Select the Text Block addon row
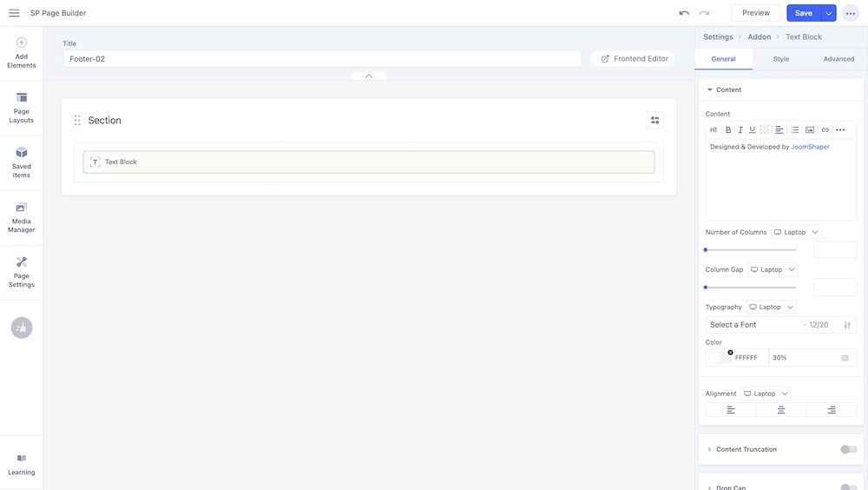This screenshot has width=868, height=490. 369,162
